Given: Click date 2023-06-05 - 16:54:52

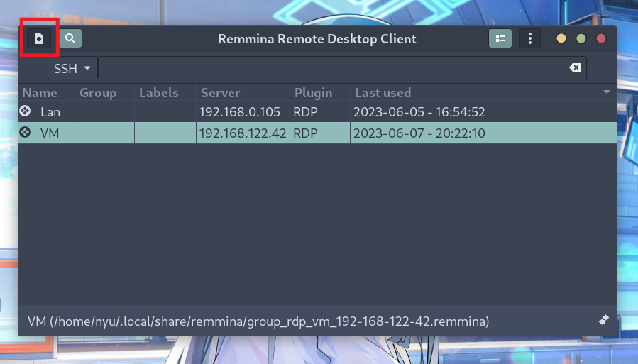Looking at the screenshot, I should coord(419,112).
